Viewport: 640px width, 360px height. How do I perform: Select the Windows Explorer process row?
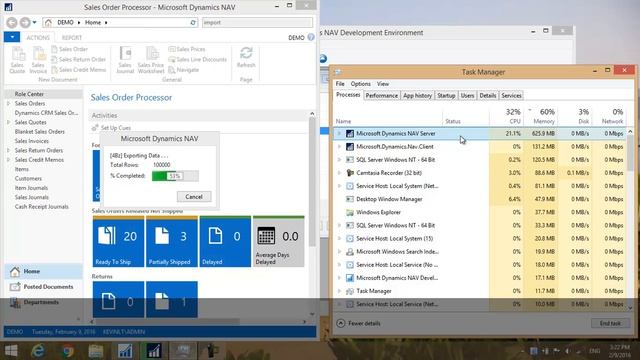pyautogui.click(x=480, y=212)
